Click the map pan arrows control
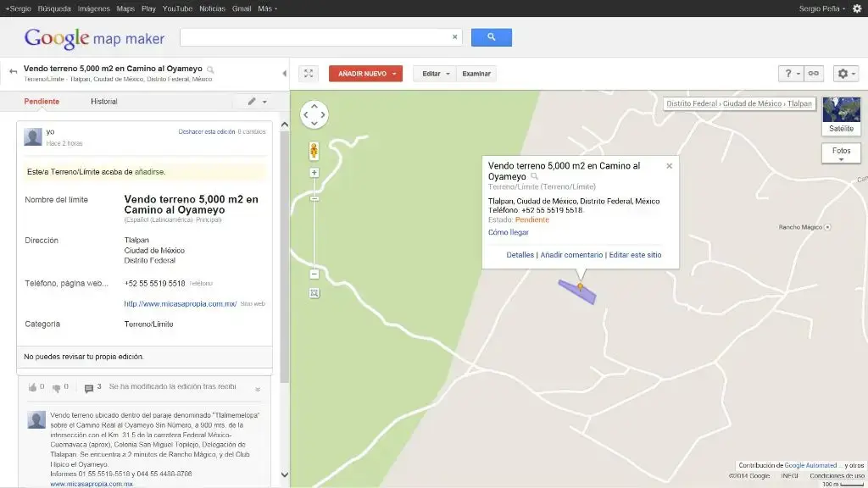This screenshot has height=488, width=868. (x=314, y=114)
